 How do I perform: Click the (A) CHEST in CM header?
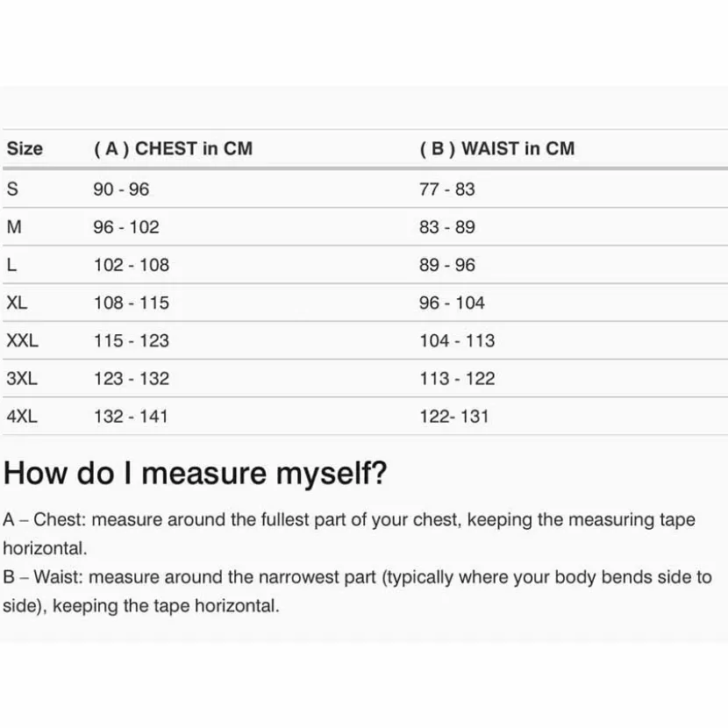coord(173,148)
